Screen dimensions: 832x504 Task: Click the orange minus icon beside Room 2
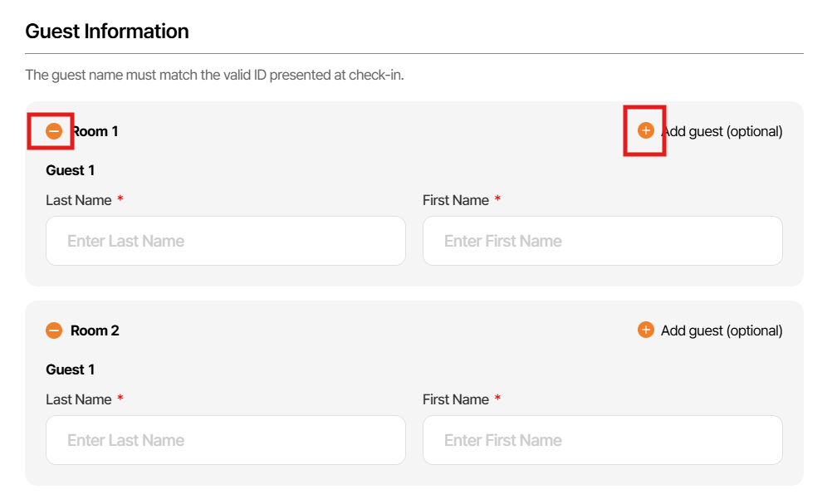coord(54,330)
